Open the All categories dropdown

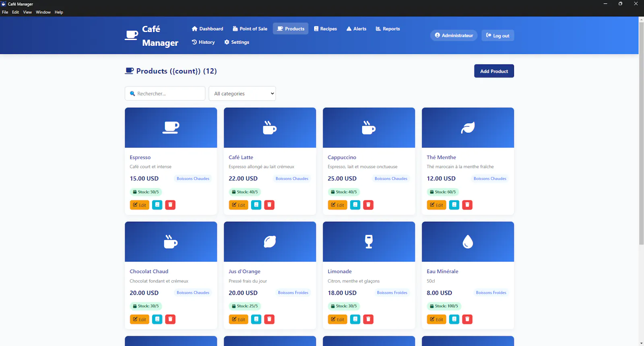pyautogui.click(x=242, y=93)
